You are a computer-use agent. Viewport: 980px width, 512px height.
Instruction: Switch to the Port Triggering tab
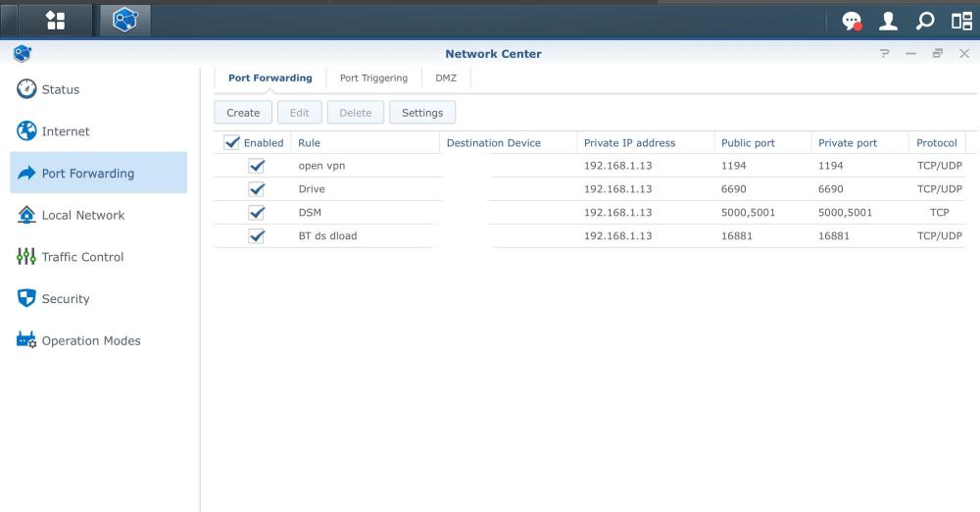[373, 78]
